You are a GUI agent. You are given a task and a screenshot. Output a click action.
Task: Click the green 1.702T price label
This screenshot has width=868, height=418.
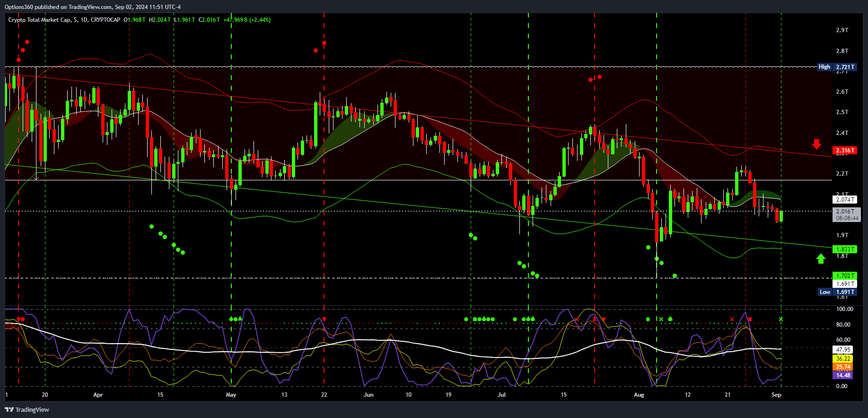845,276
